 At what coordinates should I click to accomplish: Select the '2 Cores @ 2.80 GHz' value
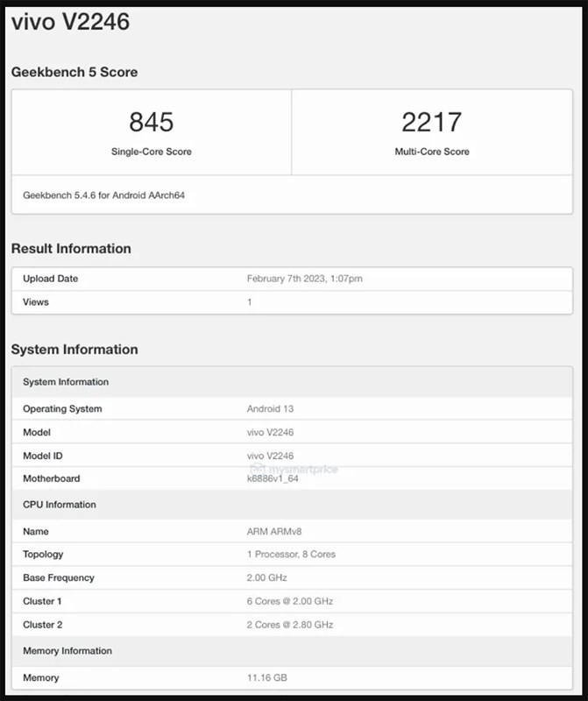(x=290, y=625)
